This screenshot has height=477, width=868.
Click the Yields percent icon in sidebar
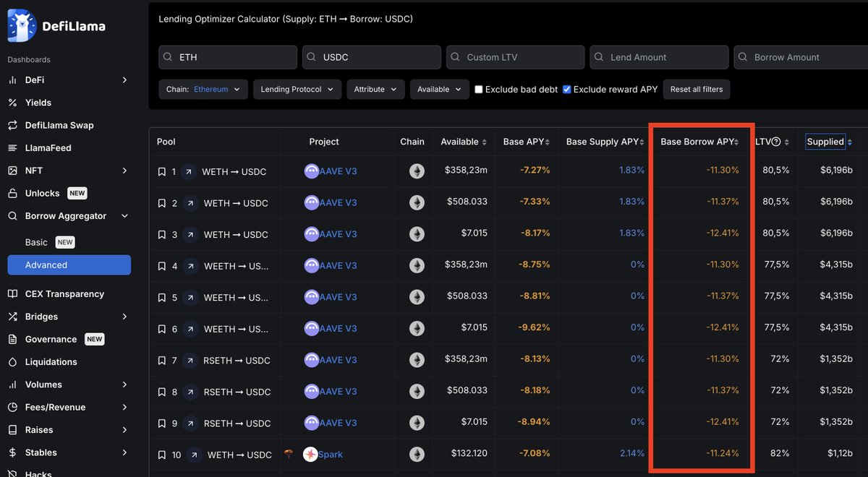click(x=12, y=103)
